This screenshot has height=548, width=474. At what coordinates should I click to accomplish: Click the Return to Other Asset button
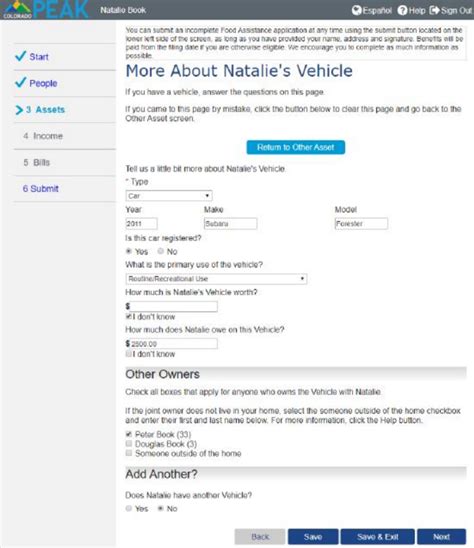pos(296,147)
